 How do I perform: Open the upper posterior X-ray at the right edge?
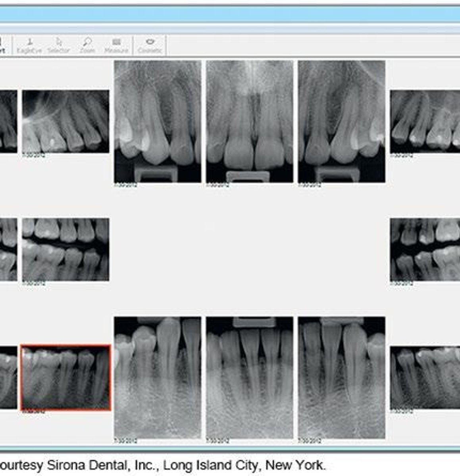pos(425,121)
